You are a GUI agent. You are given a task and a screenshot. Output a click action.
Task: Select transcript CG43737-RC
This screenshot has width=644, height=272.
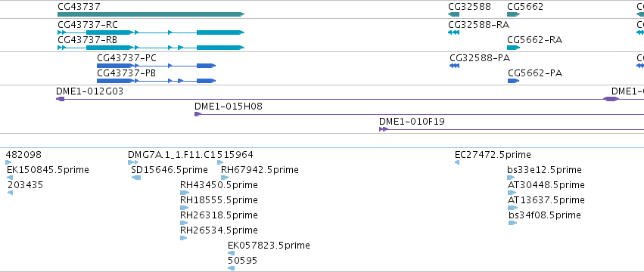[151, 32]
